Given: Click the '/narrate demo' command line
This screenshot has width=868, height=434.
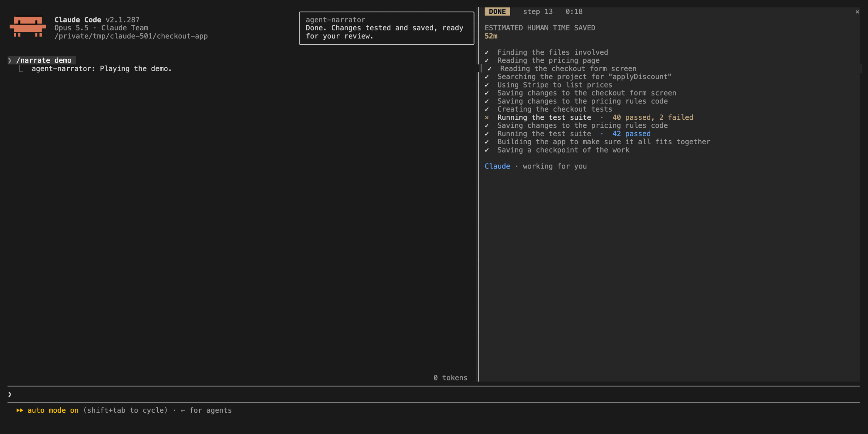Looking at the screenshot, I should 44,60.
